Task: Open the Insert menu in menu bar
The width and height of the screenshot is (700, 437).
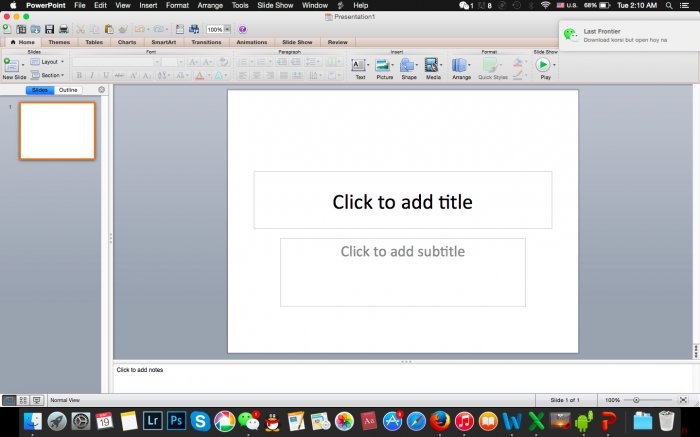Action: [148, 5]
